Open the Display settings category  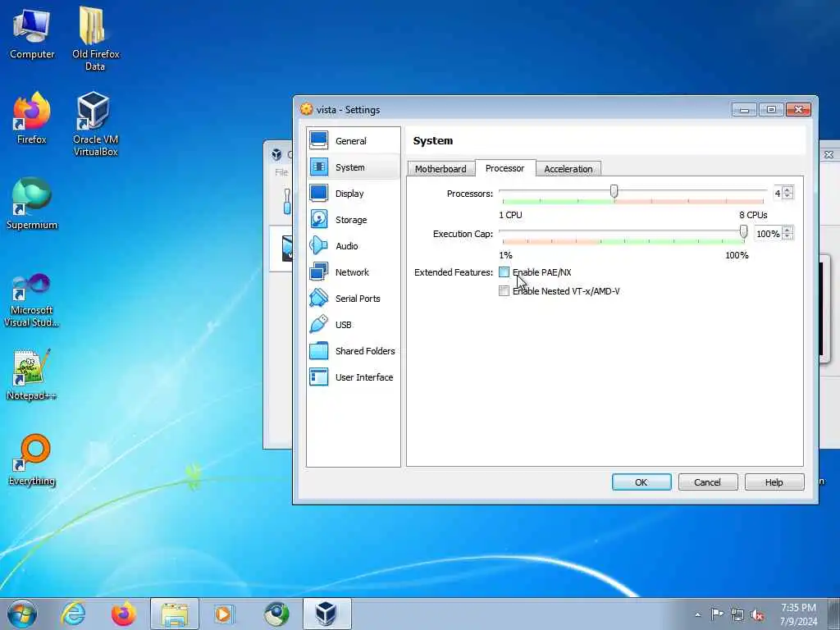click(x=353, y=194)
